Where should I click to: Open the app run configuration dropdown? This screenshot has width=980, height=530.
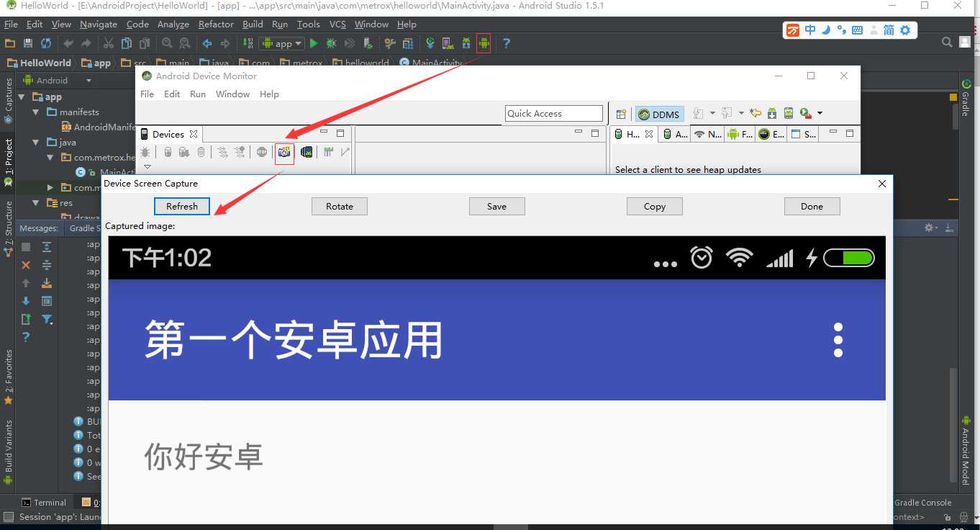coord(281,43)
